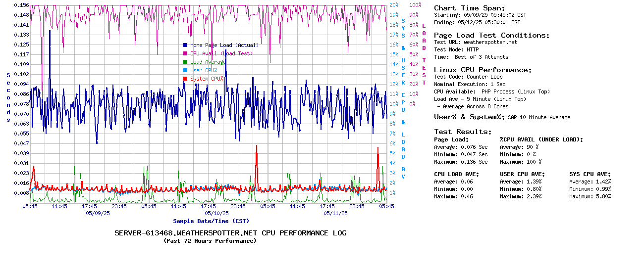Image resolution: width=644 pixels, height=272 pixels.
Task: Click the blue Home Page Load legend swatch
Action: pyautogui.click(x=185, y=45)
